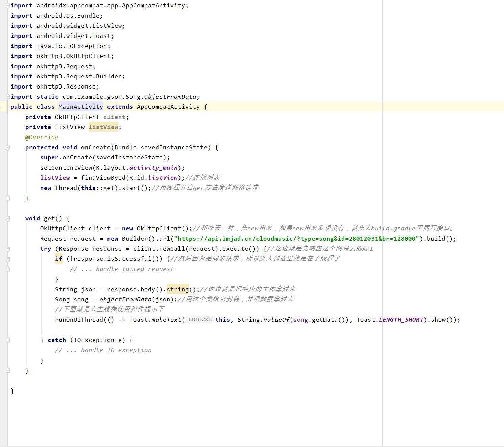504x447 pixels.
Task: Fold the catch (IOException e) block
Action: point(8,340)
